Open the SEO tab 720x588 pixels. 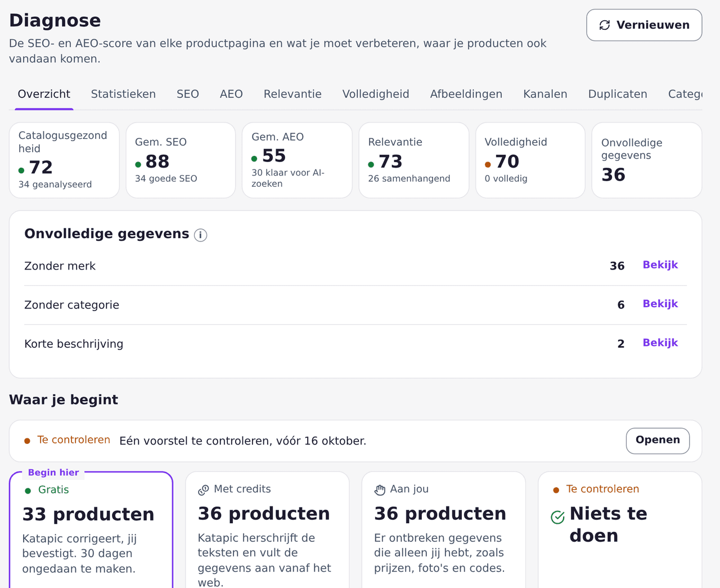pyautogui.click(x=188, y=94)
